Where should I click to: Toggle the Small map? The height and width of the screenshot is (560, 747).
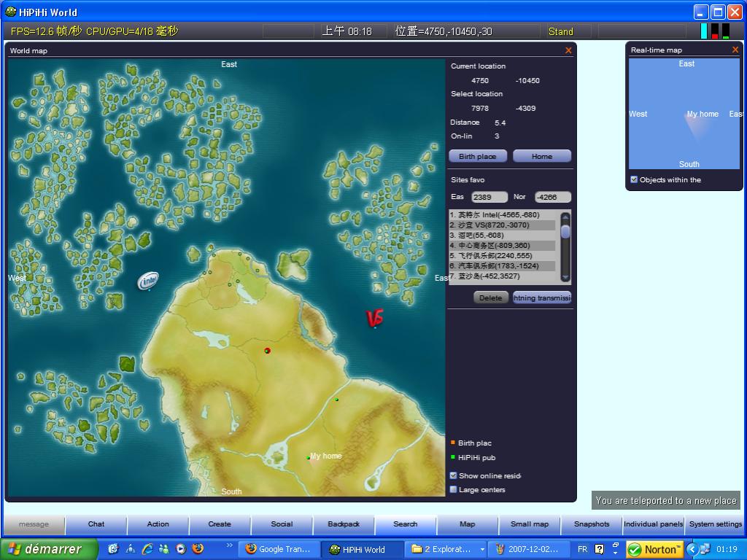(x=530, y=524)
